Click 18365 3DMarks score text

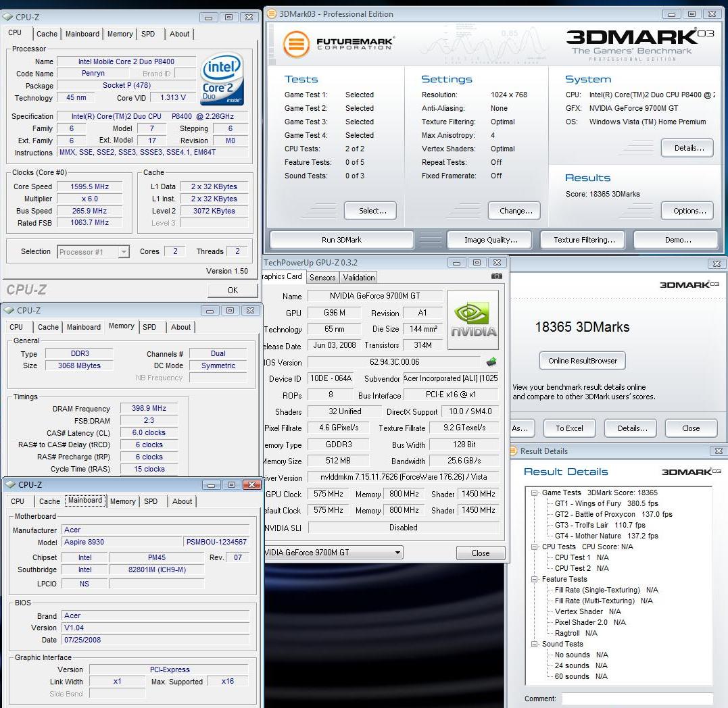[x=582, y=327]
